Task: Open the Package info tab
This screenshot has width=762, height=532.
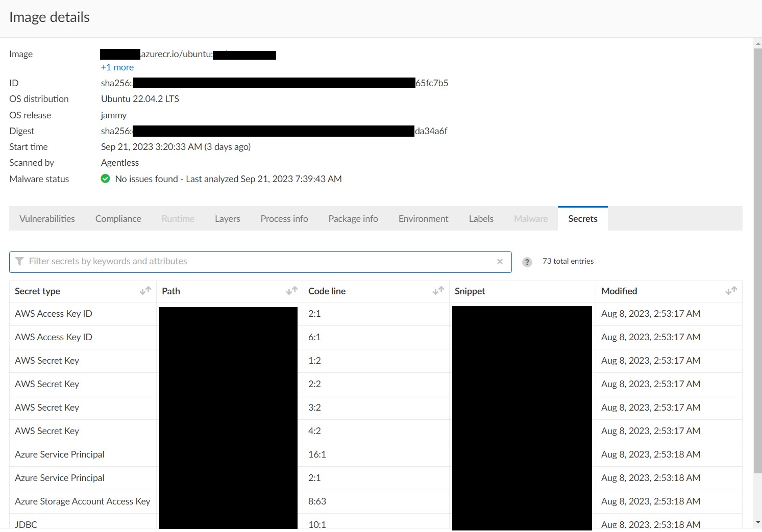Action: click(353, 219)
